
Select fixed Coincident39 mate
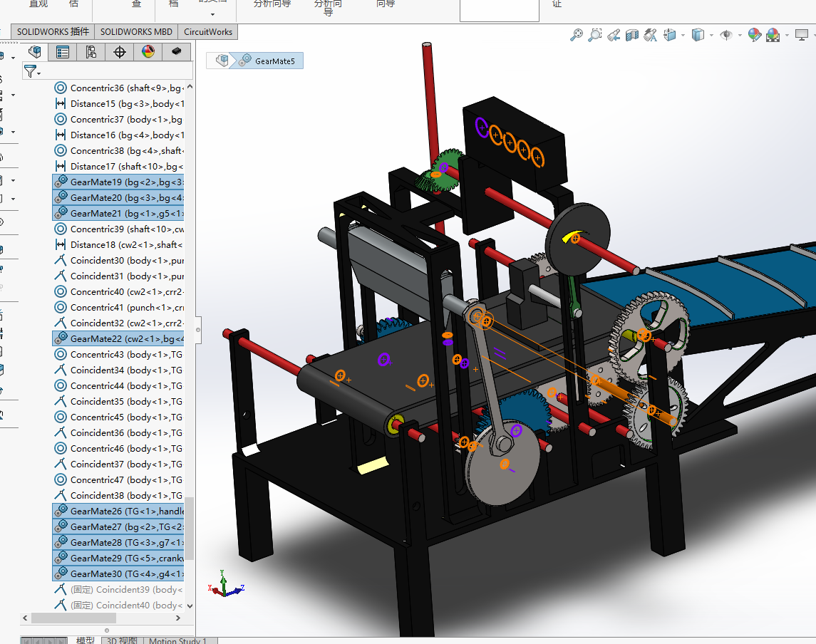[x=118, y=589]
